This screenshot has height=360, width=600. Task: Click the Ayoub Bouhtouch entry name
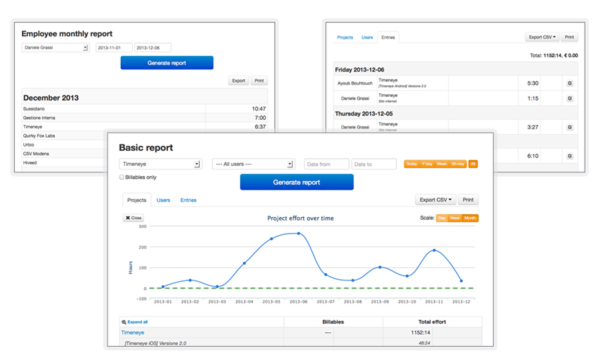(355, 83)
